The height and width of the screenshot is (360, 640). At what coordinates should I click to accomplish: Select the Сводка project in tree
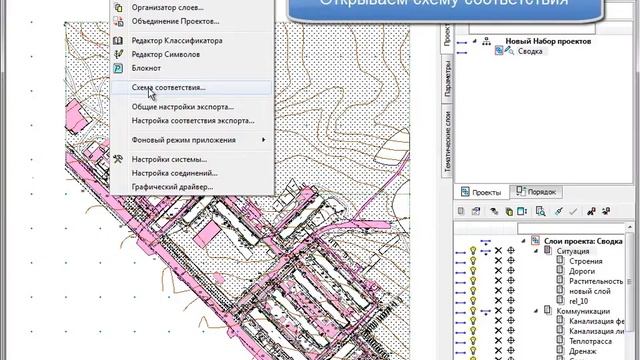(530, 51)
